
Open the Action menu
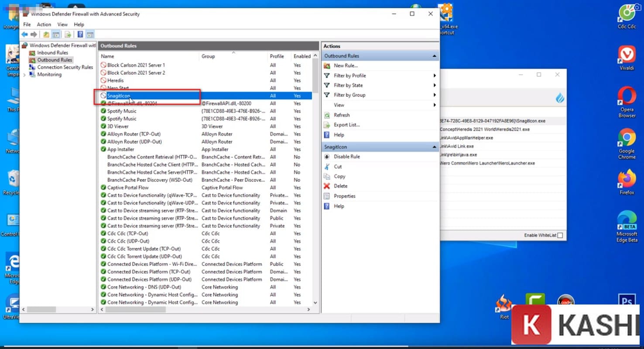pyautogui.click(x=44, y=24)
